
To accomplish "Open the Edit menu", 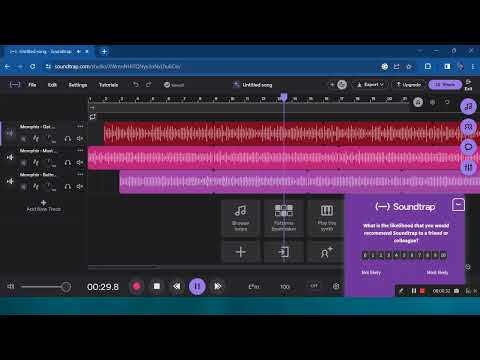I will click(x=52, y=85).
